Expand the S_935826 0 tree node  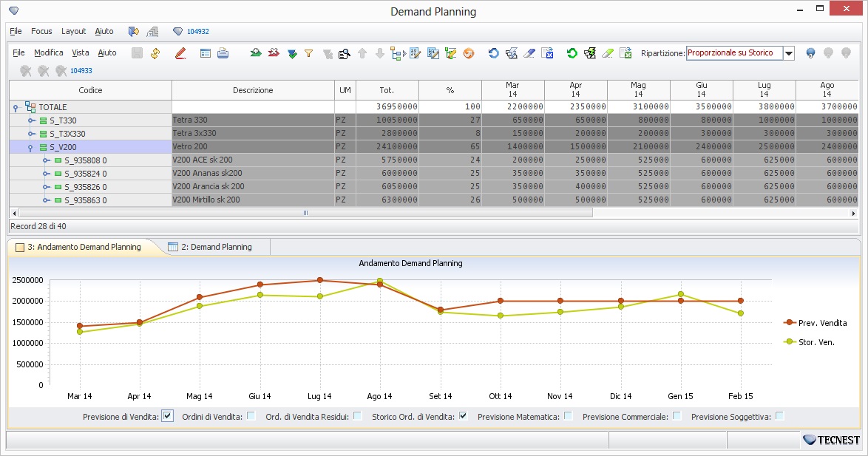[x=47, y=186]
